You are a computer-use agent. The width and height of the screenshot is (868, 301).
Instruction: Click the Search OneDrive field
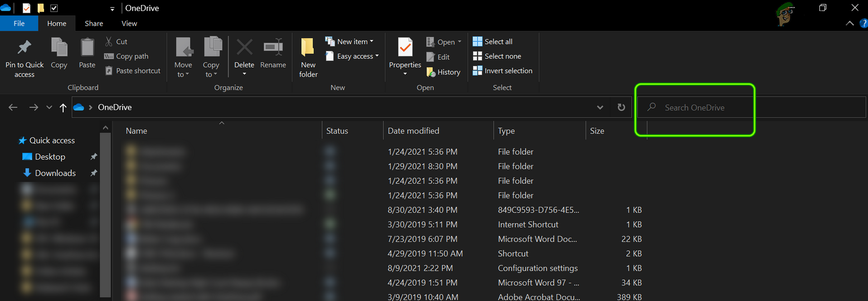[x=751, y=107]
